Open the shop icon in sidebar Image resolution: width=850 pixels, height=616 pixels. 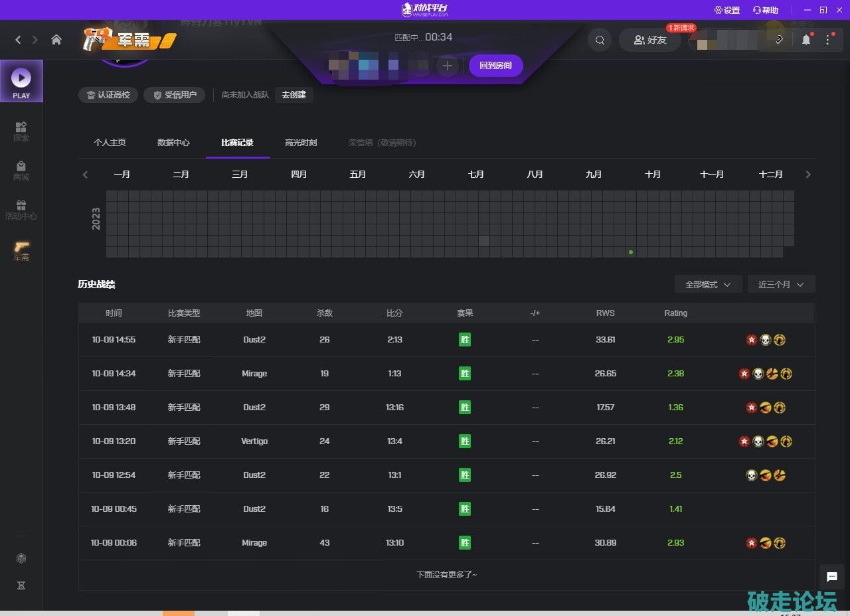click(21, 170)
